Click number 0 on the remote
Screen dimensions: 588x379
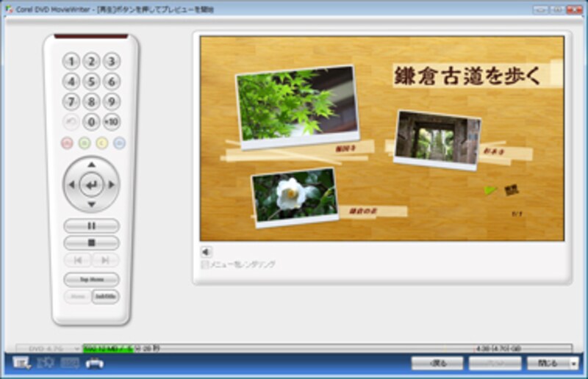[91, 122]
